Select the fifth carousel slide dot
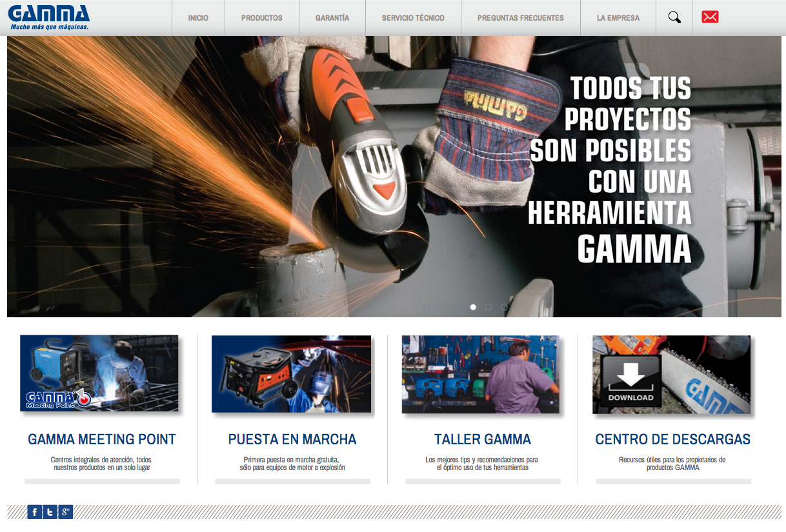The width and height of the screenshot is (786, 532). [489, 307]
